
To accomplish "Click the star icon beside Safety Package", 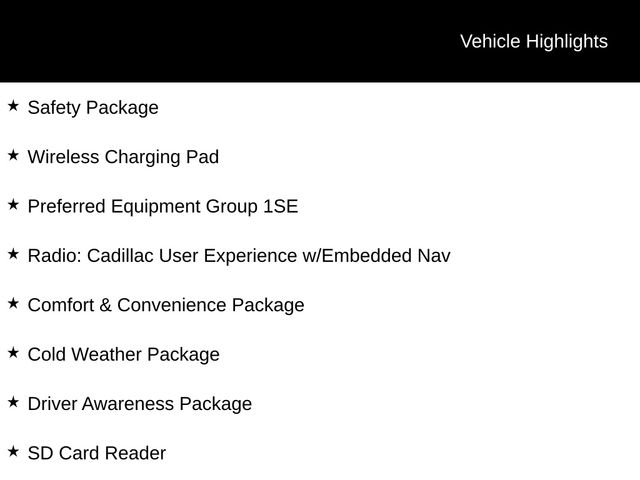I will tap(13, 106).
